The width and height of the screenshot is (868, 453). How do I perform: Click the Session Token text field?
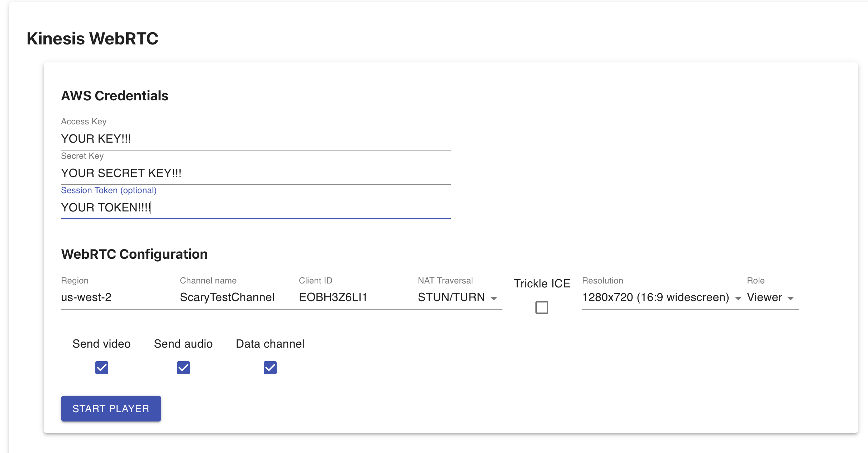coord(256,208)
